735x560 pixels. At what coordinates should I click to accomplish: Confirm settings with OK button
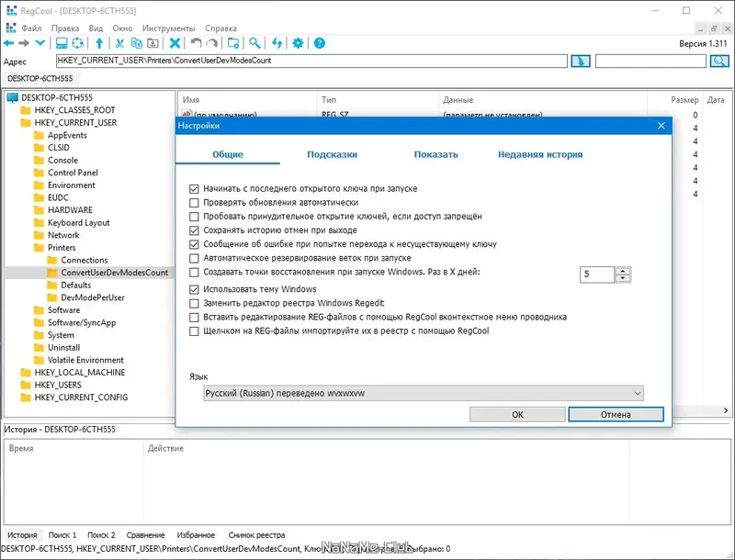[x=517, y=414]
